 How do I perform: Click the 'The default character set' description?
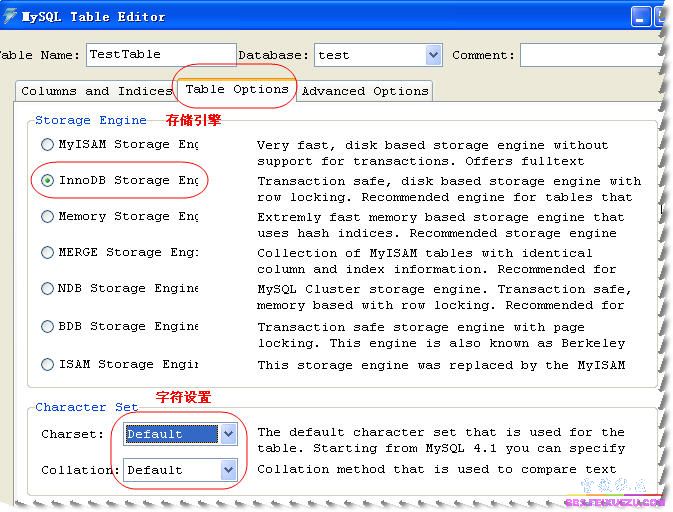pos(441,440)
